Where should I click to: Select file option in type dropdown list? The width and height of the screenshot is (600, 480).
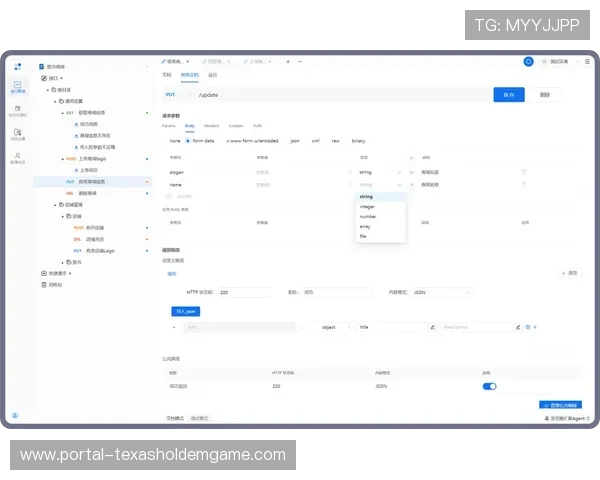[x=365, y=236]
